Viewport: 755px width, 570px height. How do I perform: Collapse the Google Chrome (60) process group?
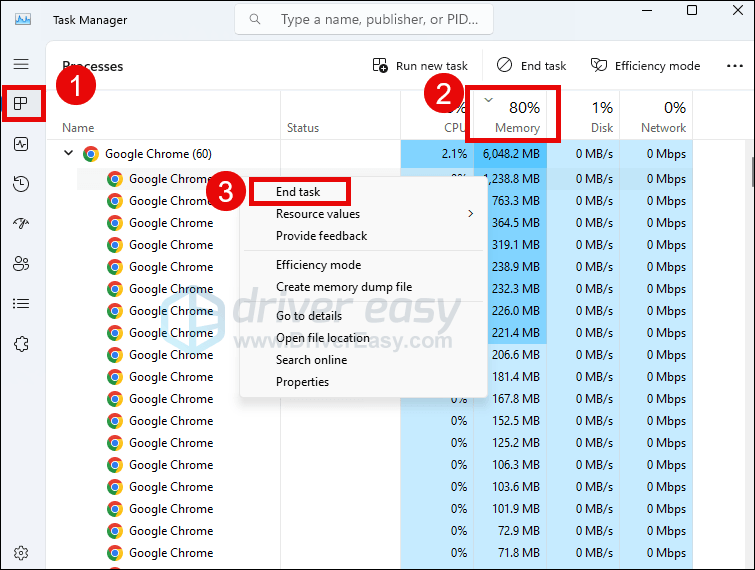69,154
